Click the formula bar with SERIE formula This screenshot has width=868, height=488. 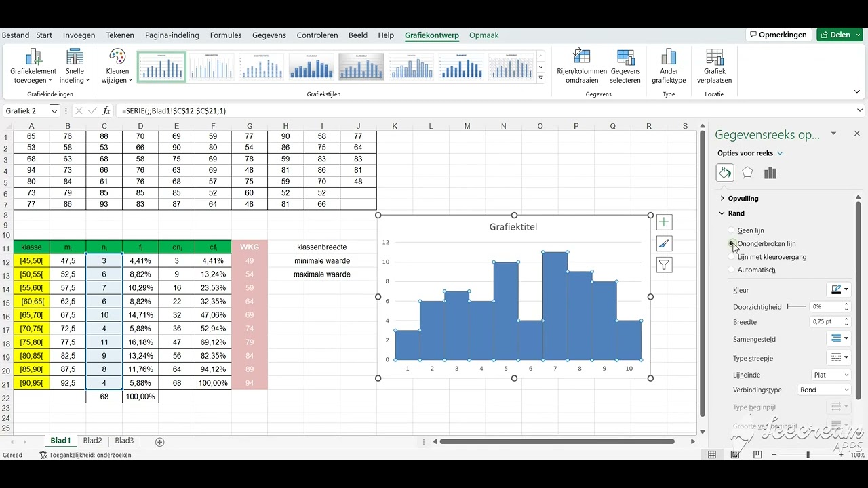(485, 110)
